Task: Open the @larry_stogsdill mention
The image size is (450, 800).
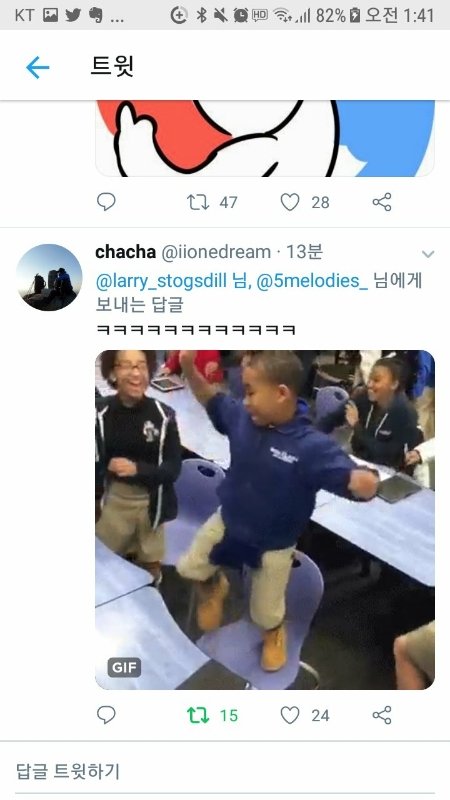Action: click(x=161, y=281)
